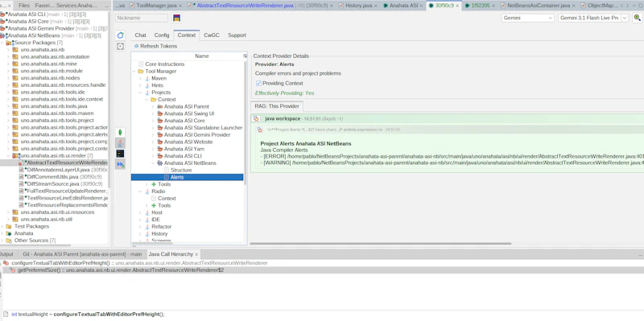Click the Refresh Tokens button
644x321 pixels.
[156, 47]
